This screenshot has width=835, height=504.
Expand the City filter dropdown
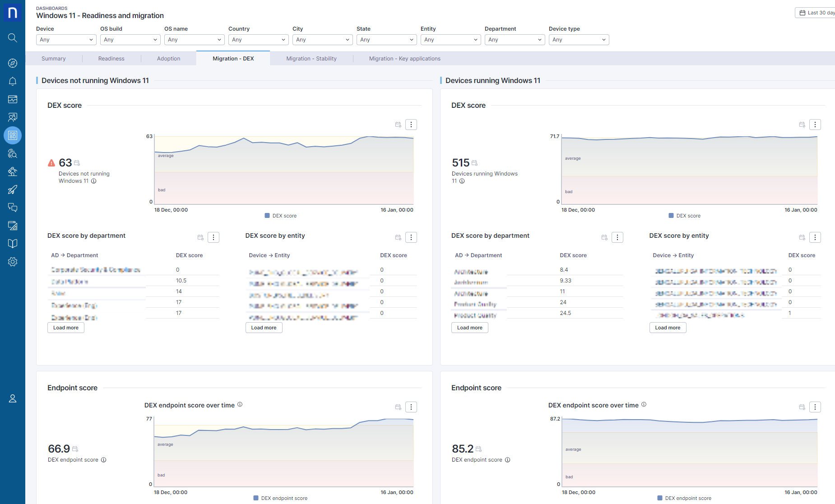point(323,40)
